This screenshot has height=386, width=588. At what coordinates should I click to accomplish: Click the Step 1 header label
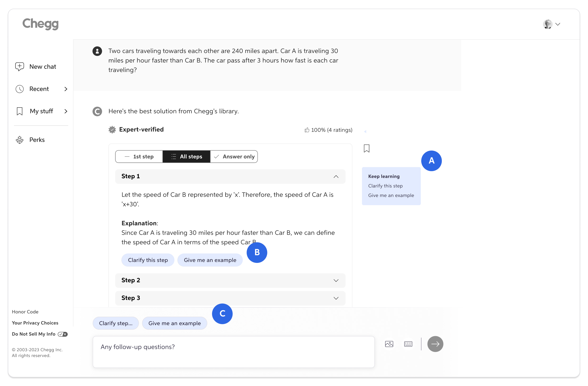coord(131,176)
